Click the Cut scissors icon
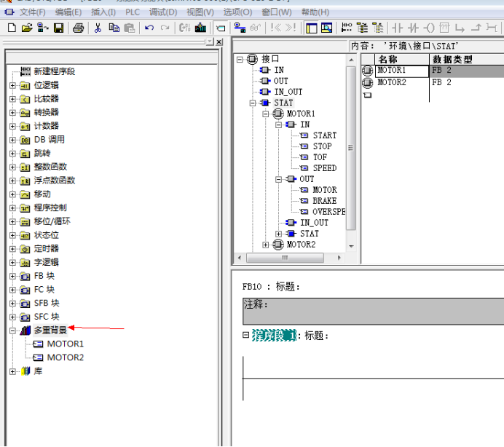 pos(98,28)
